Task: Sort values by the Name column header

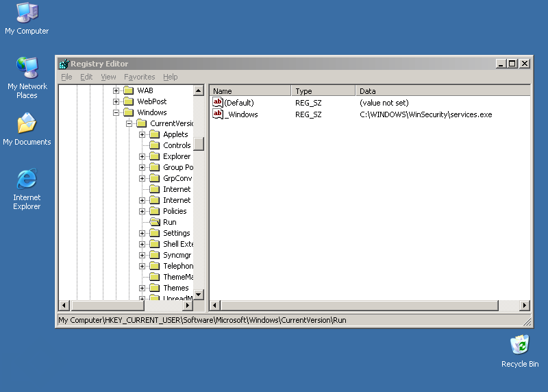Action: click(250, 91)
